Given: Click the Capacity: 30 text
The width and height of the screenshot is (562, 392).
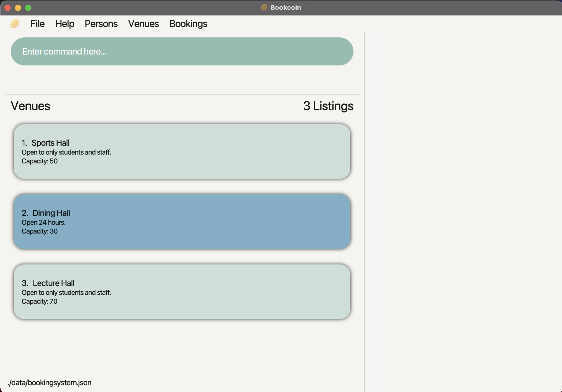Looking at the screenshot, I should click(39, 231).
